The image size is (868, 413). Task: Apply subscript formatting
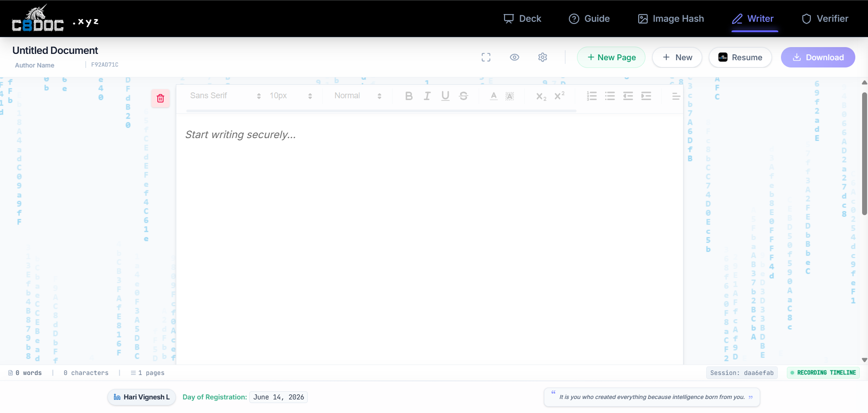coord(541,96)
